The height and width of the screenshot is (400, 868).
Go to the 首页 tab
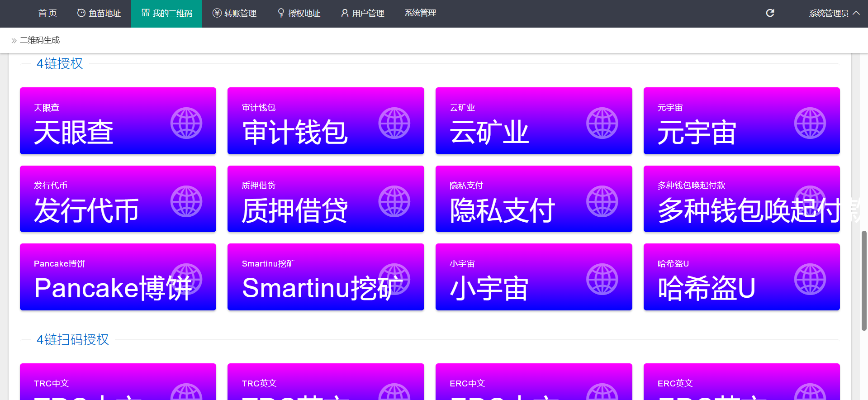pos(47,13)
